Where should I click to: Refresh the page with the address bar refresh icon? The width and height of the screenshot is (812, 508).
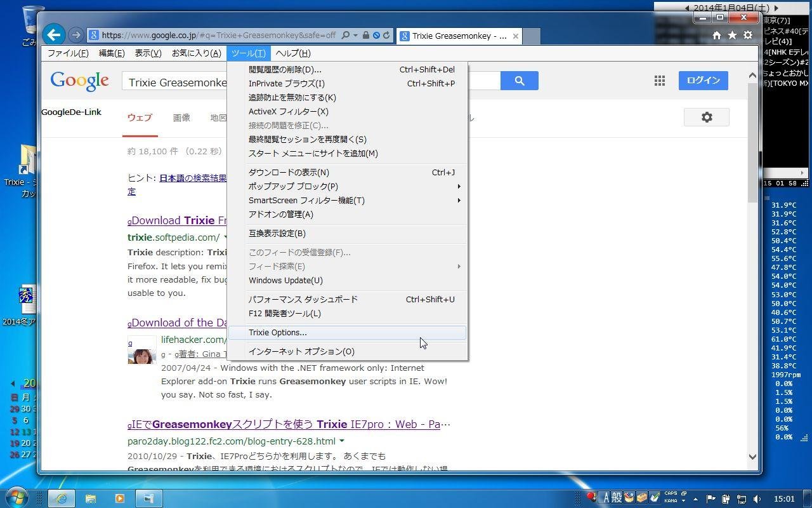tap(386, 35)
